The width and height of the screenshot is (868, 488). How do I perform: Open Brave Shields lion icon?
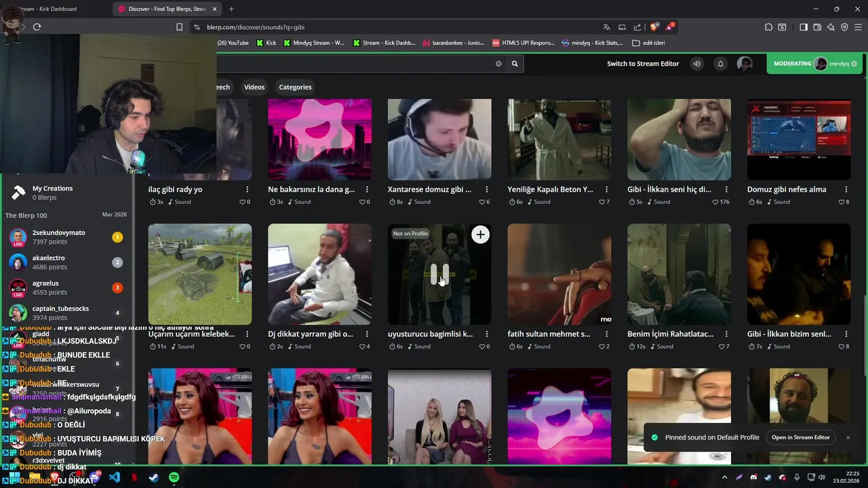point(654,27)
